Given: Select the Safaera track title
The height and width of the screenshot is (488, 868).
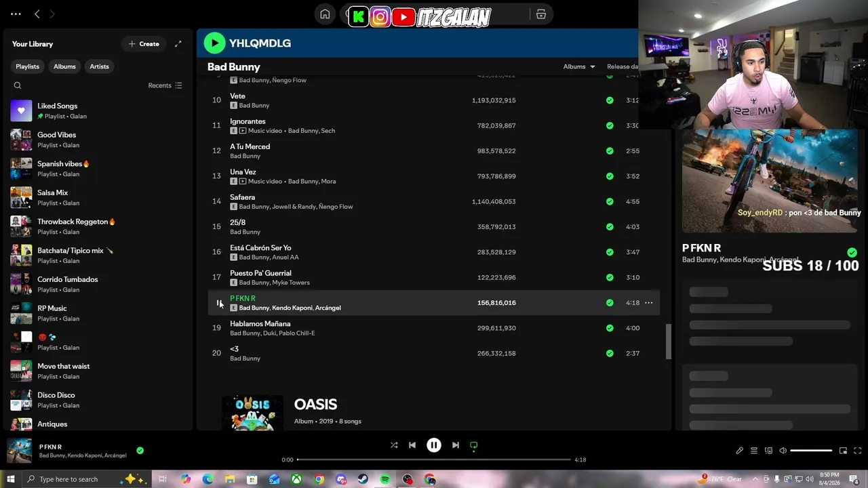Looking at the screenshot, I should [243, 197].
